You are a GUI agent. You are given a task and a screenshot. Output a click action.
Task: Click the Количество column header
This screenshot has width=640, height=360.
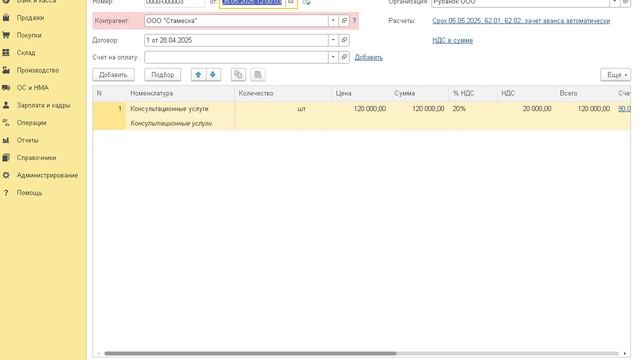(x=283, y=93)
